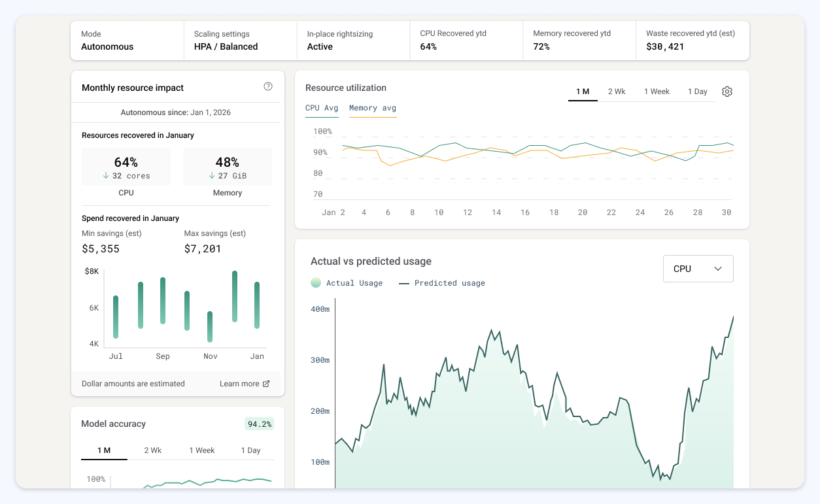Click the external link icon beside Learn more
This screenshot has width=820, height=504.
[267, 384]
